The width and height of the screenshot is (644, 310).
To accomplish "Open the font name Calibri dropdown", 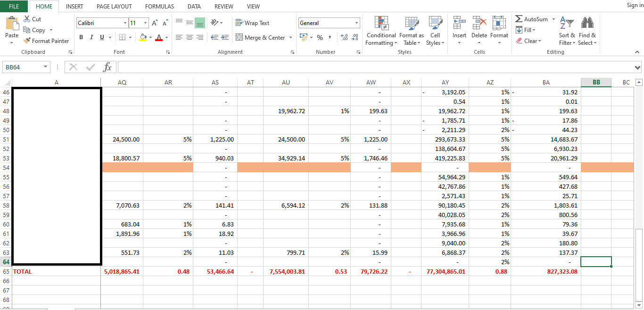I will 125,23.
